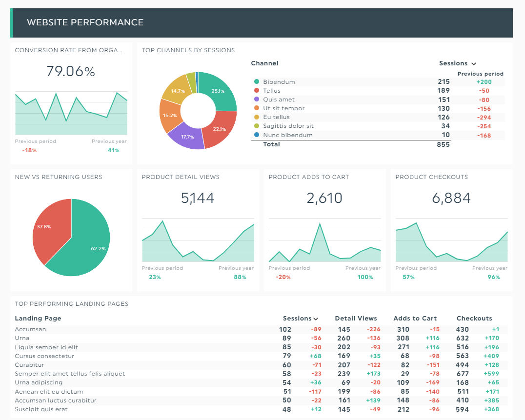Click the Nunc bibendum channel name

tap(287, 135)
